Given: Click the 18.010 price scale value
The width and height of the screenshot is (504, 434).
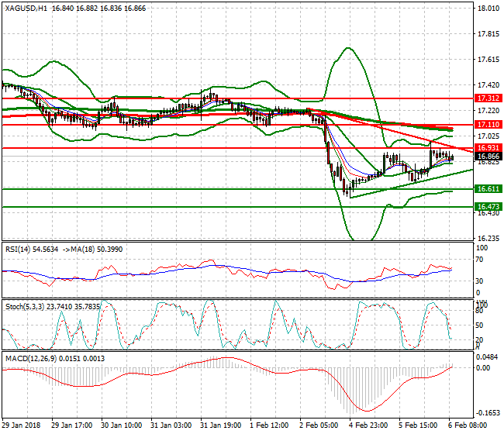Looking at the screenshot, I should tap(488, 9).
